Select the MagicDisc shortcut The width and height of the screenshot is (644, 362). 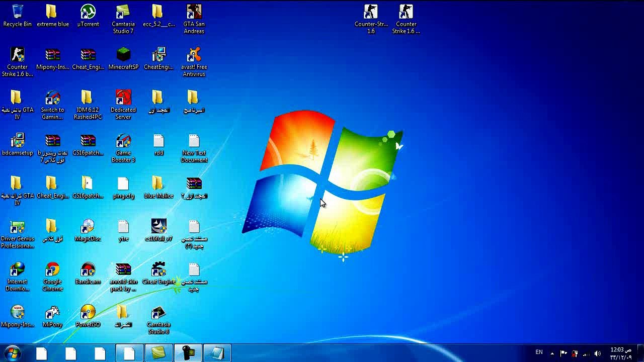(x=88, y=230)
